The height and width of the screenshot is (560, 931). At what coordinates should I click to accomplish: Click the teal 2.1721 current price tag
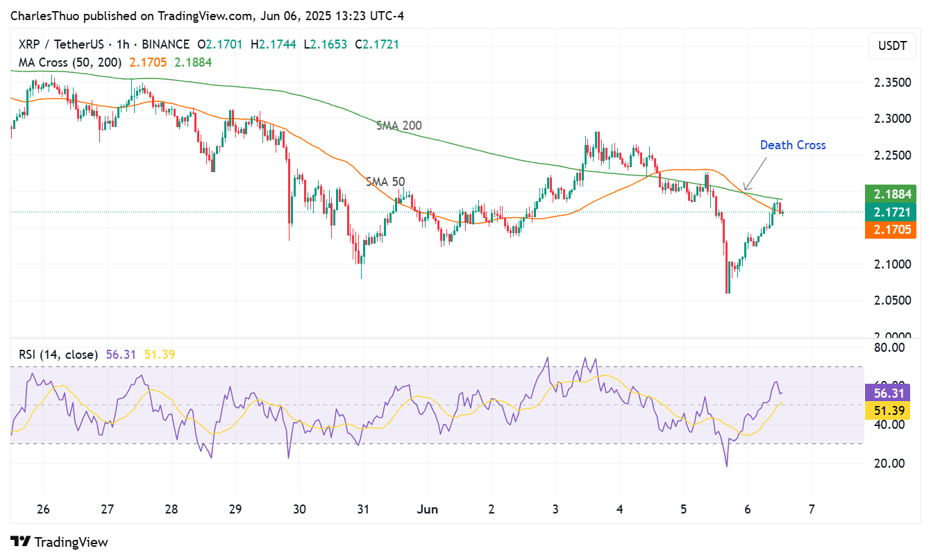[890, 212]
